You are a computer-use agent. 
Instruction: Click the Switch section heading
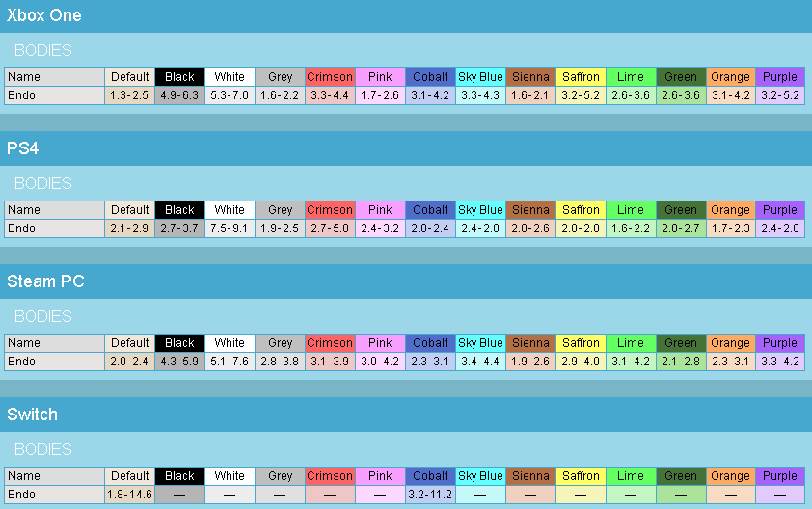click(x=32, y=415)
